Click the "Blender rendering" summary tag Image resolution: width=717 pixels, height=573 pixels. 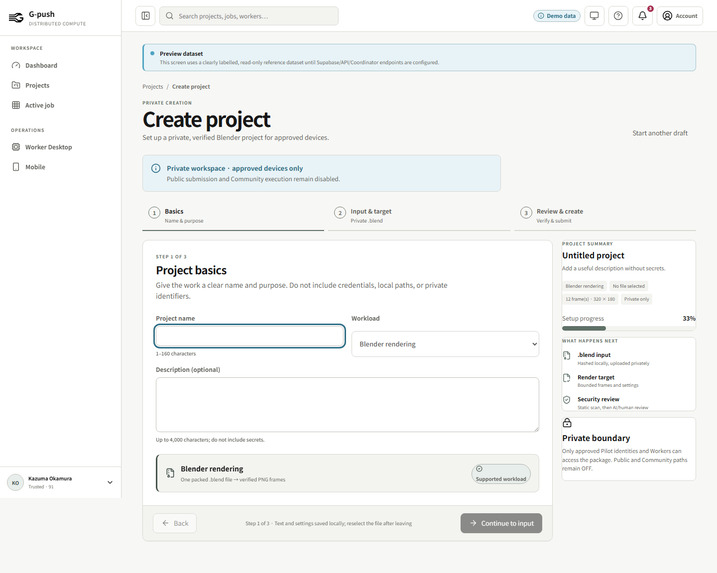(584, 286)
